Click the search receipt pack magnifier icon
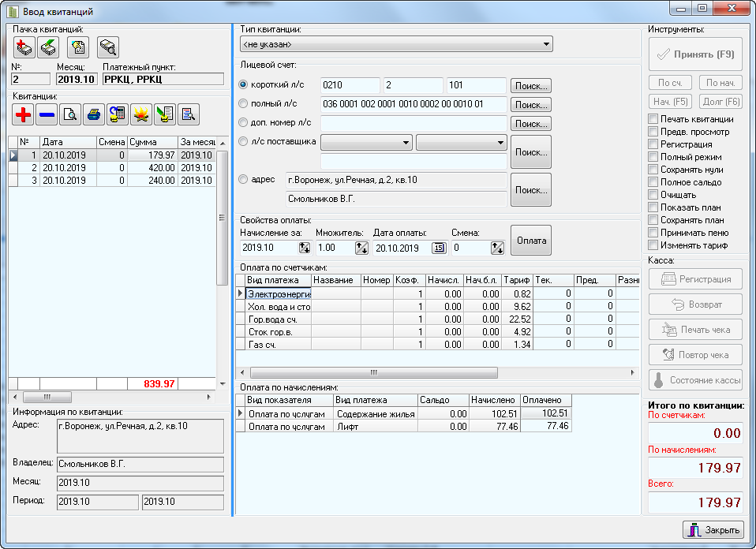The image size is (756, 549). click(107, 47)
